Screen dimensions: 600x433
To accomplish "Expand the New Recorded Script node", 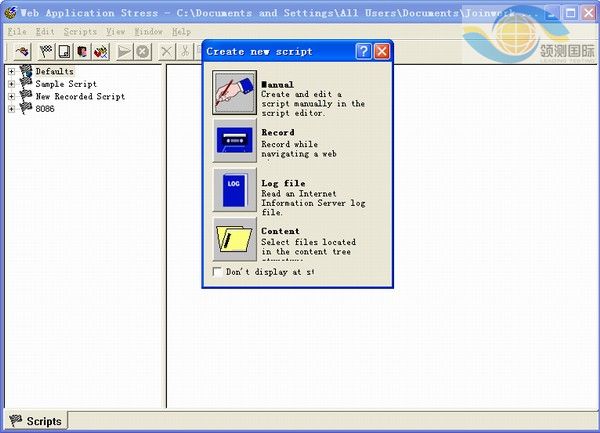I will pos(11,97).
